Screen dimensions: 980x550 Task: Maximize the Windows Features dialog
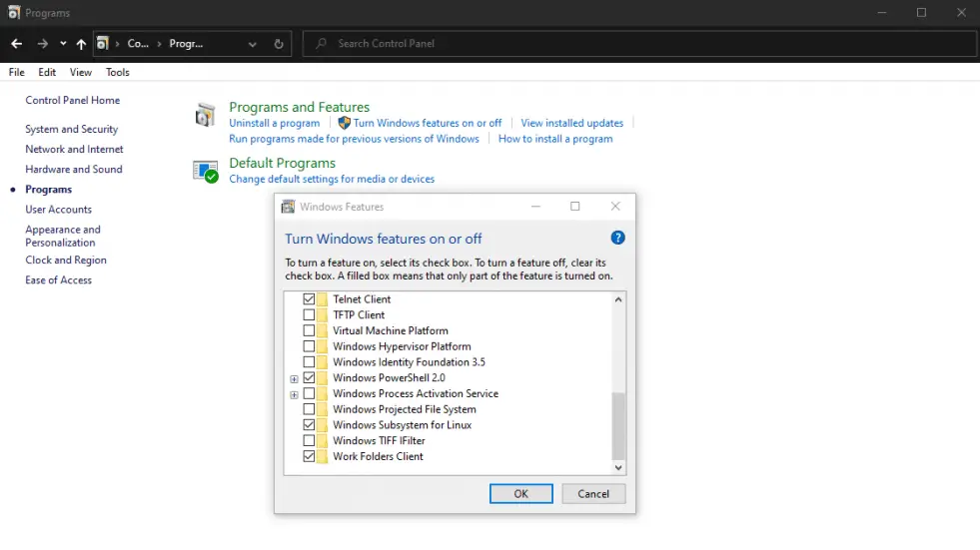pos(575,207)
